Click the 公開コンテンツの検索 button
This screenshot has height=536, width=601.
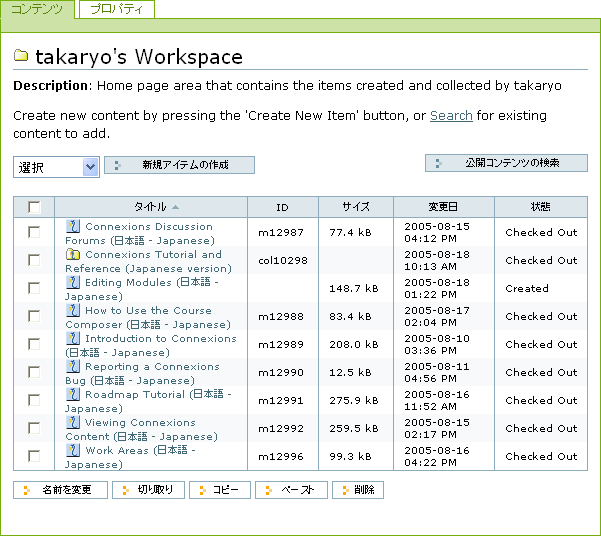pyautogui.click(x=506, y=163)
